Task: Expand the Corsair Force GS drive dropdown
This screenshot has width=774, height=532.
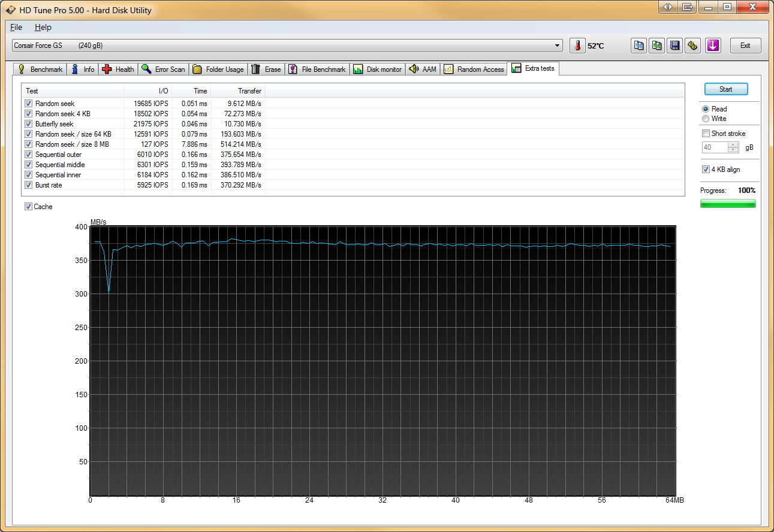Action: pyautogui.click(x=558, y=46)
